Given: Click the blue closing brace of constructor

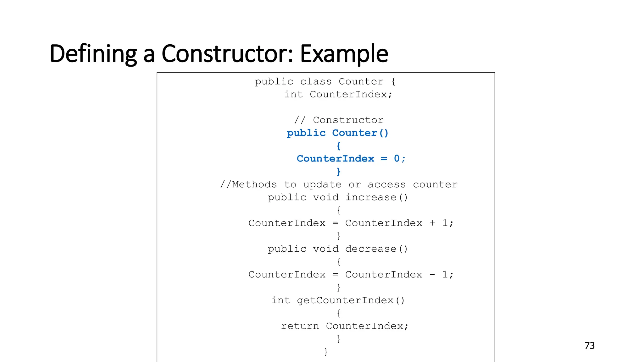Looking at the screenshot, I should pos(339,172).
